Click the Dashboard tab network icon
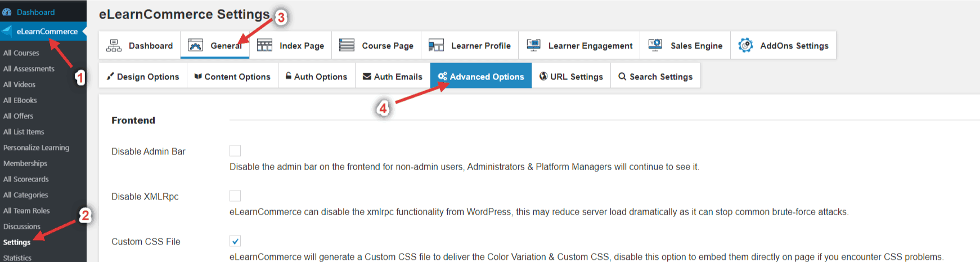The height and width of the screenshot is (262, 980). tap(114, 46)
